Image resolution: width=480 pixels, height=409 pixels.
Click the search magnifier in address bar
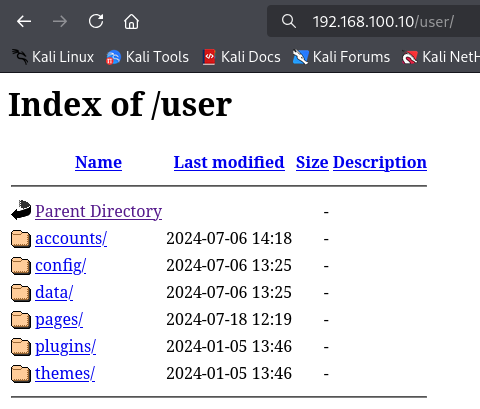point(289,21)
